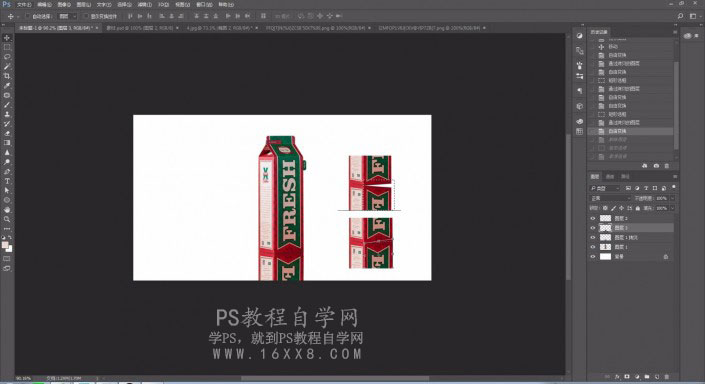The image size is (705, 384).
Task: Open the fx layer style menu
Action: (x=617, y=376)
